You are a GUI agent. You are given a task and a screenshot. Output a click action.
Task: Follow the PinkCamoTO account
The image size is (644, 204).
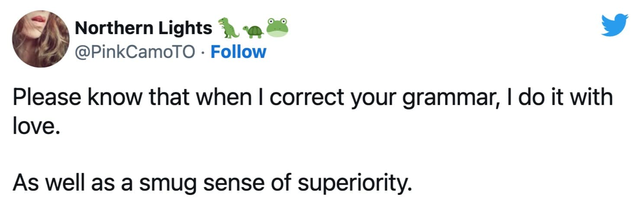tap(238, 52)
